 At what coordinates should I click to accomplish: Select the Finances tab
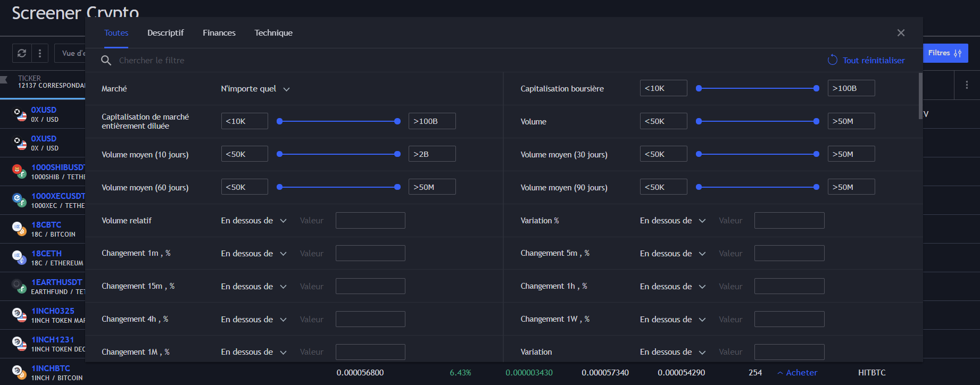click(219, 33)
